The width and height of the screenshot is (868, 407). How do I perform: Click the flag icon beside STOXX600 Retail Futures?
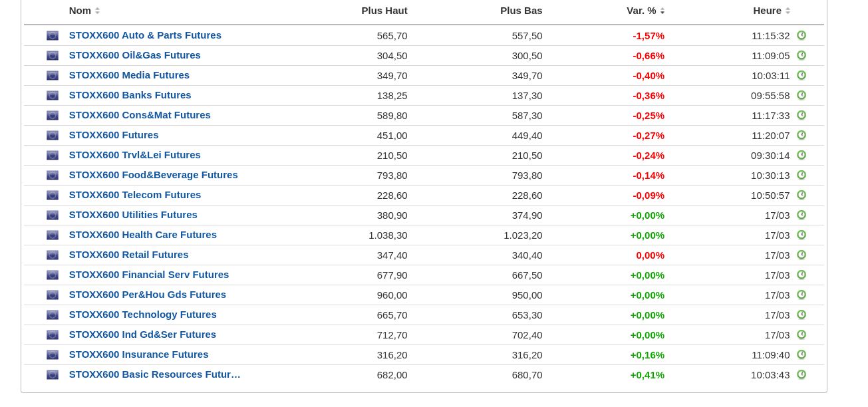53,255
